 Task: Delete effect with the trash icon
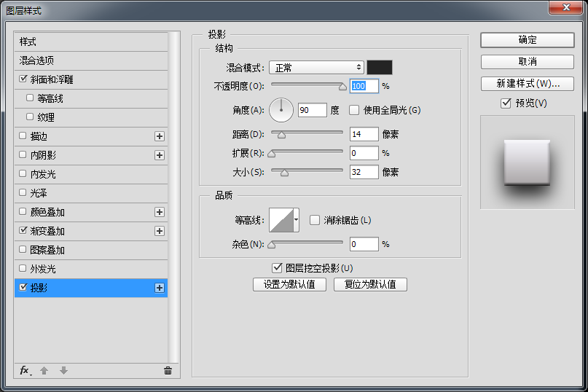coord(168,371)
